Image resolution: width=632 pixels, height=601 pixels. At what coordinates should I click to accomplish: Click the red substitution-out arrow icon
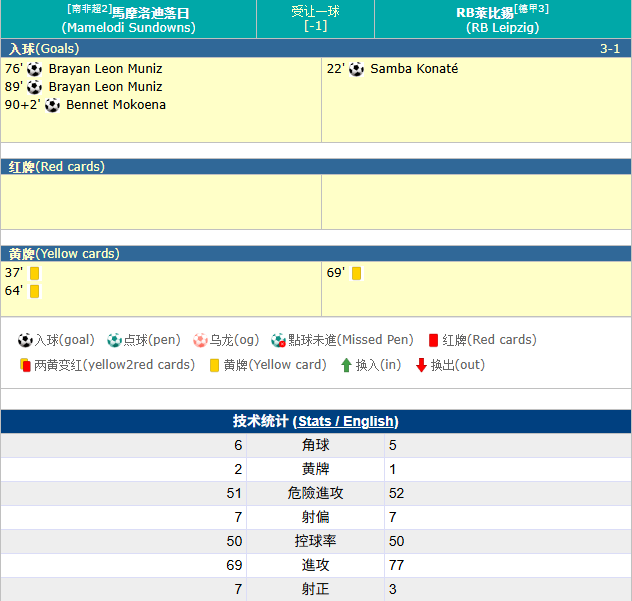(421, 365)
